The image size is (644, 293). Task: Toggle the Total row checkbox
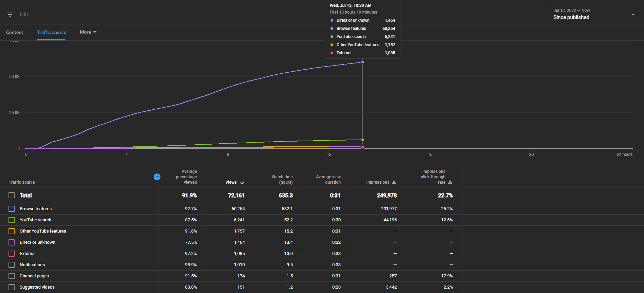[x=12, y=195]
